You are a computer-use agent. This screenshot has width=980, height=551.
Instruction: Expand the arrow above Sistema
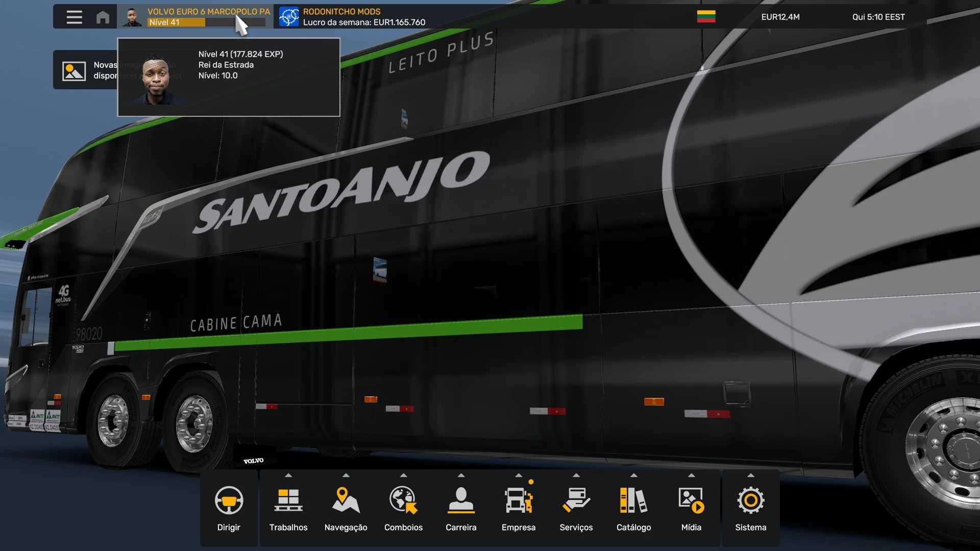(x=750, y=475)
